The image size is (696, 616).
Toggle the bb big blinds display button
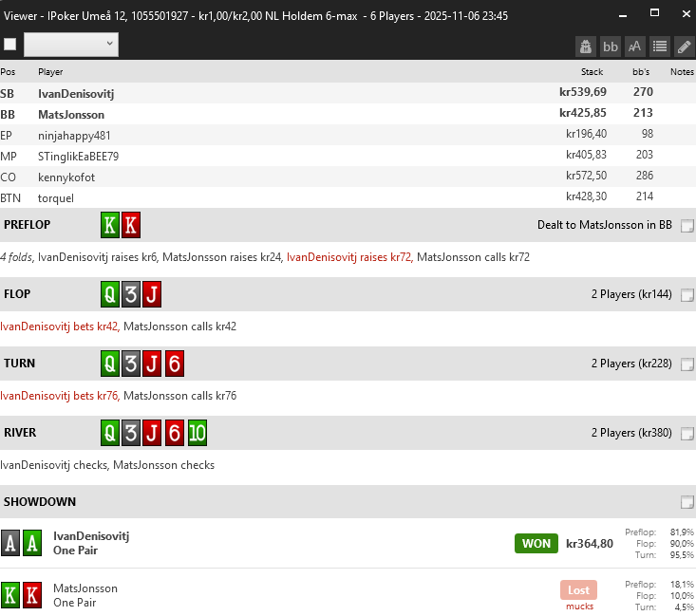611,46
